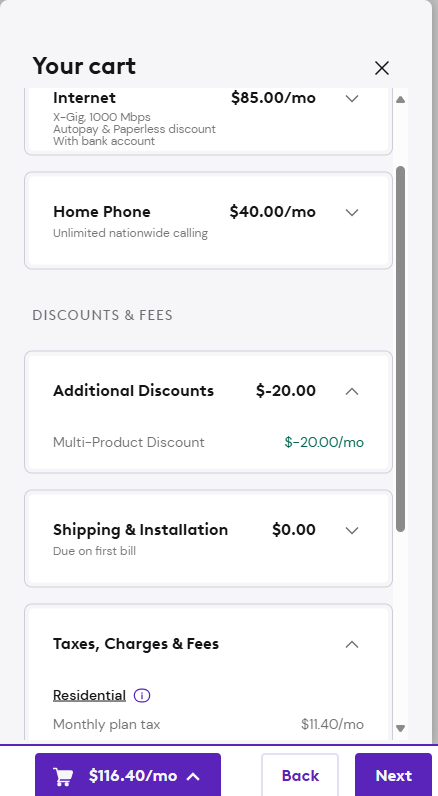Click the Residential info icon
This screenshot has width=438, height=796.
pos(142,695)
